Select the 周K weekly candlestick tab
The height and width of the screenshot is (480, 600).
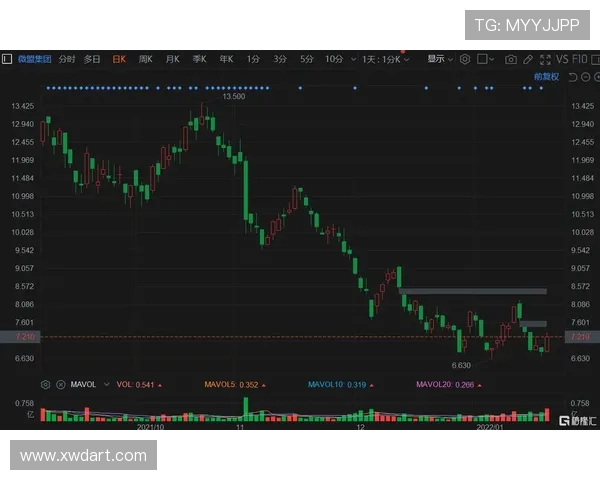tap(145, 59)
